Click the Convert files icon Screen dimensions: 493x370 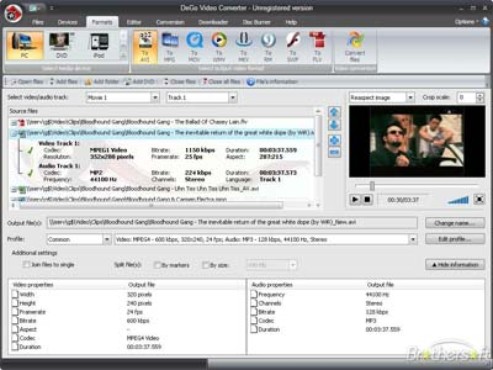tap(355, 47)
